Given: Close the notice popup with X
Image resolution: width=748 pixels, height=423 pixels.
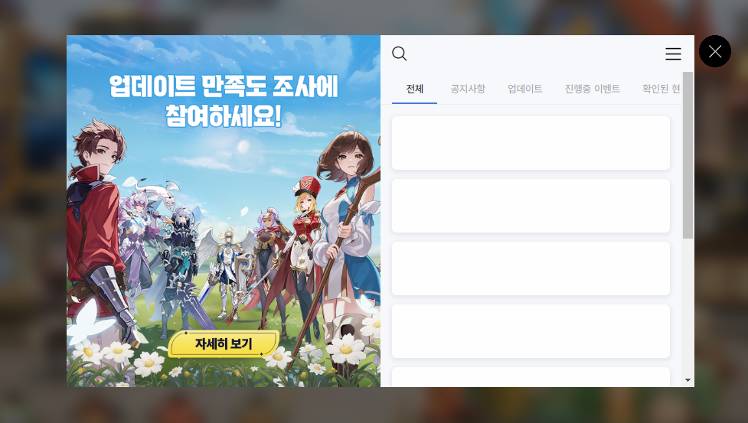Looking at the screenshot, I should (x=715, y=51).
